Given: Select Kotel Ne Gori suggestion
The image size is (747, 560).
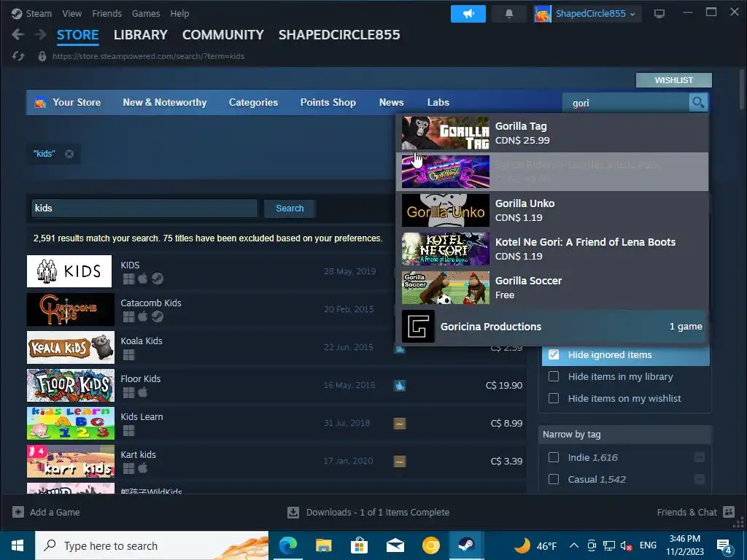Looking at the screenshot, I should pyautogui.click(x=552, y=249).
